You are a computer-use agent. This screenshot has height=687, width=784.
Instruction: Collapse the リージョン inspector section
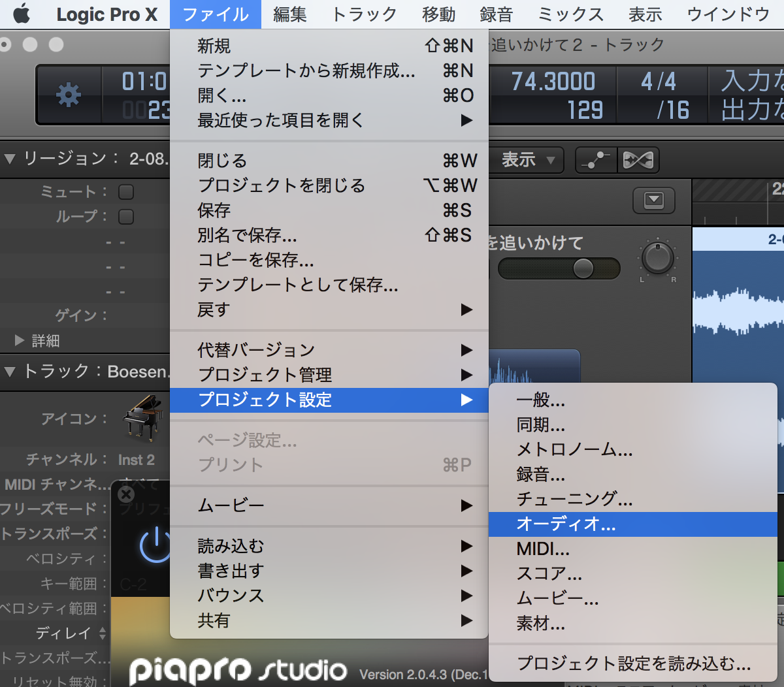(10, 159)
